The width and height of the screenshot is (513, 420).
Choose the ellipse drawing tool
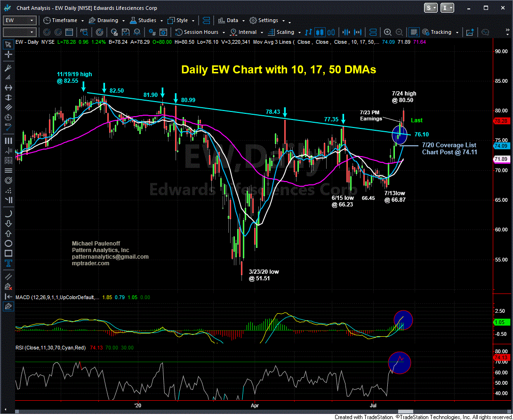[8, 244]
